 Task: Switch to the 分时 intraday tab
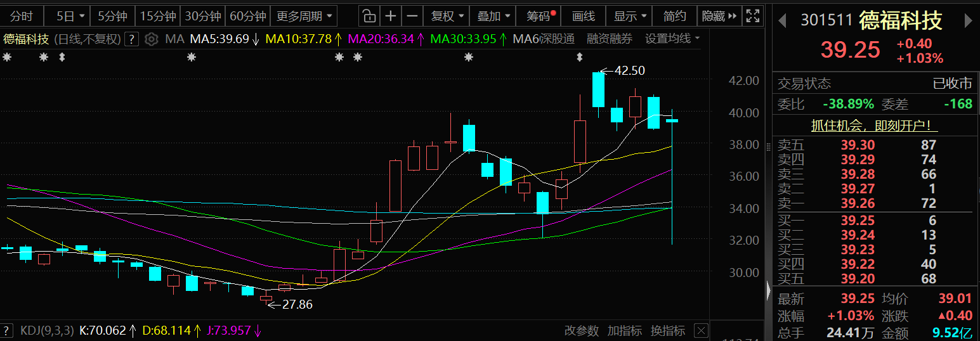tap(21, 16)
